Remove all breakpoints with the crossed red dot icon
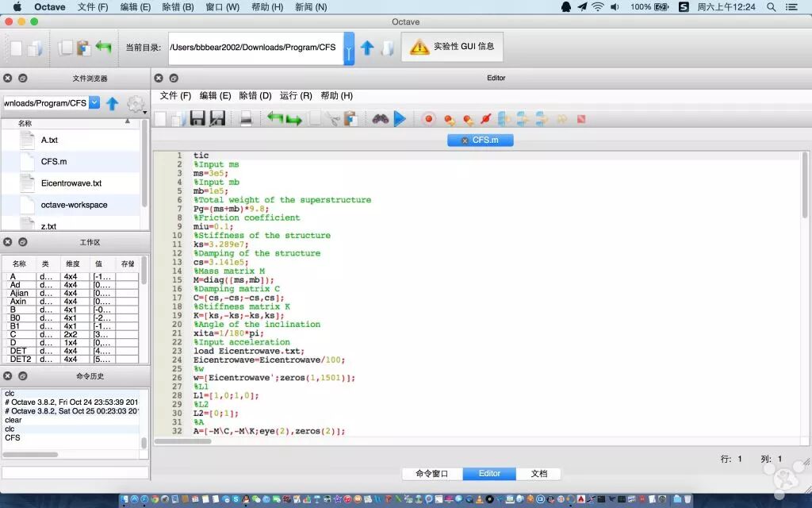 coord(486,119)
